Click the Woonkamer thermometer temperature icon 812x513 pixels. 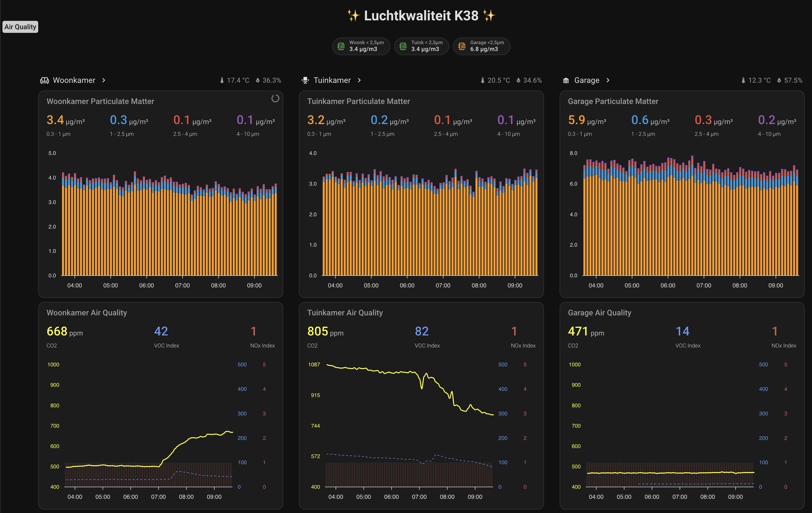click(222, 80)
